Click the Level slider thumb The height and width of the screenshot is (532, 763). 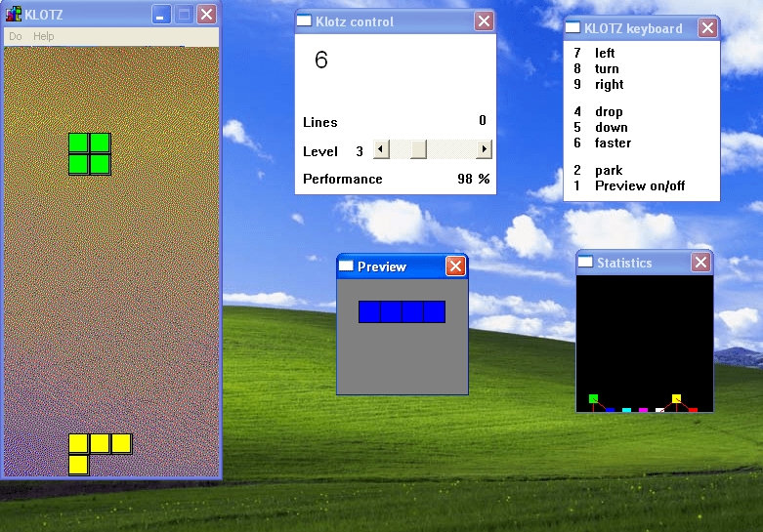click(417, 149)
